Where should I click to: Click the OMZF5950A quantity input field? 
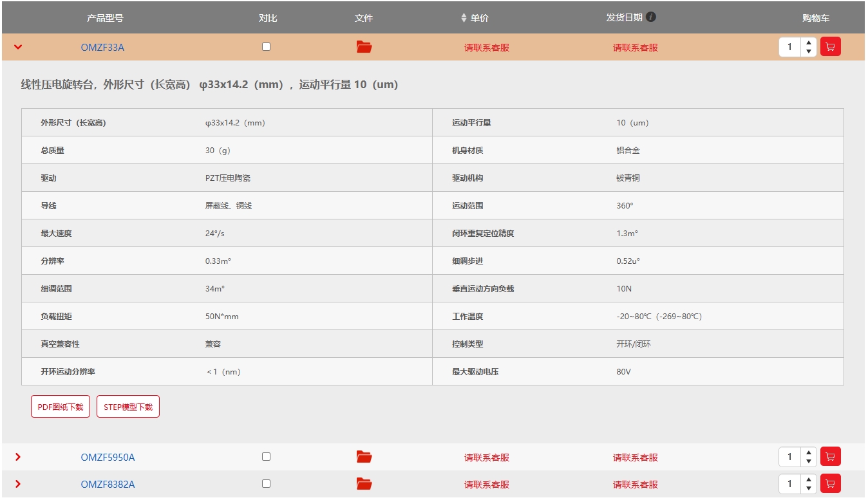point(790,457)
